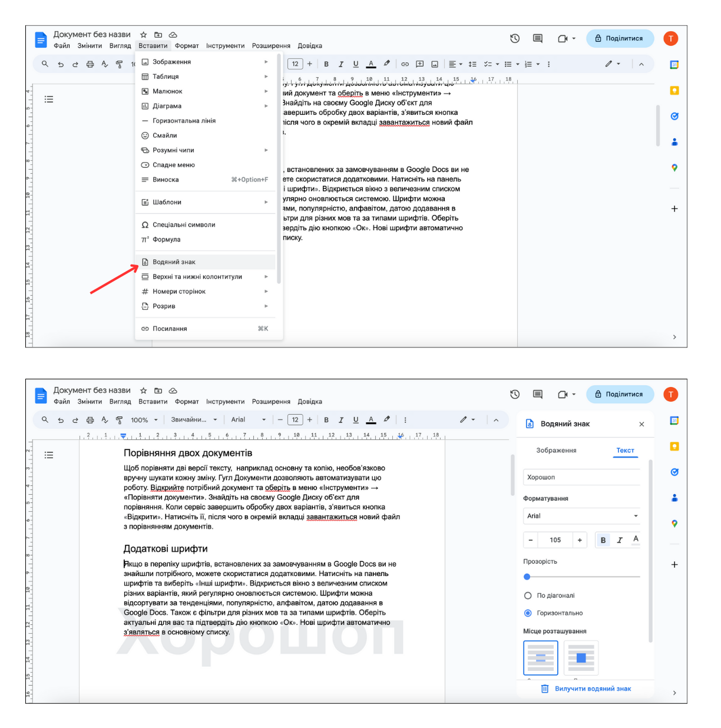Screen dimensions: 721x728
Task: Open the 100% zoom dropdown
Action: click(x=144, y=420)
